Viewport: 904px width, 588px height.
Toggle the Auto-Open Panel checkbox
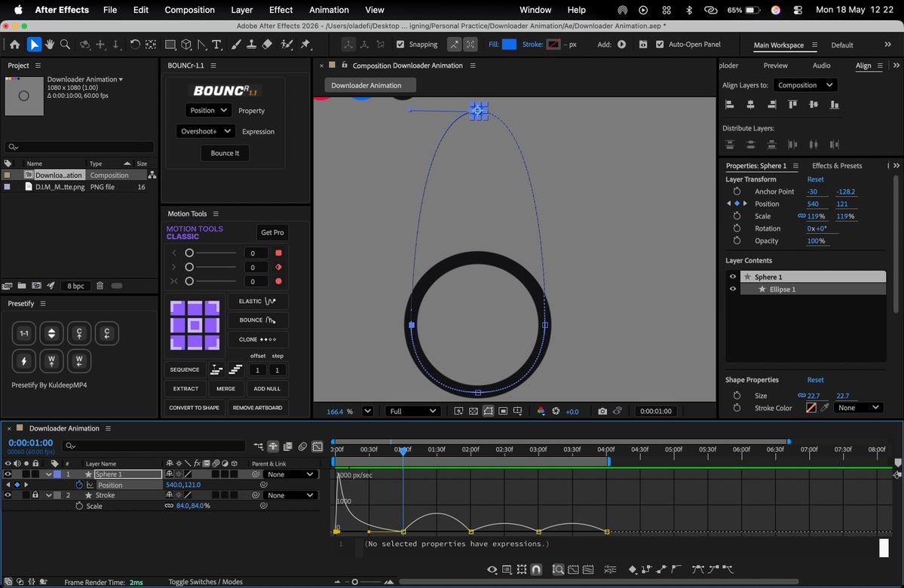coord(660,44)
